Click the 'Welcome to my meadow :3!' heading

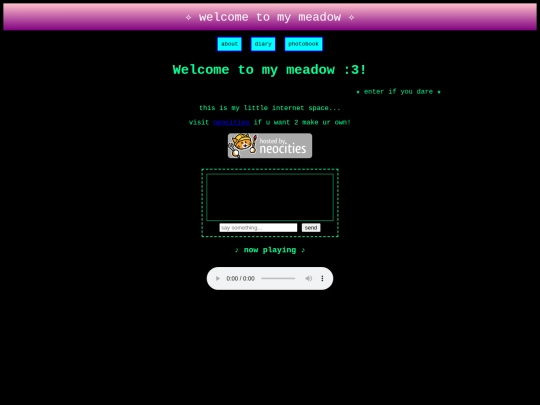pyautogui.click(x=270, y=70)
